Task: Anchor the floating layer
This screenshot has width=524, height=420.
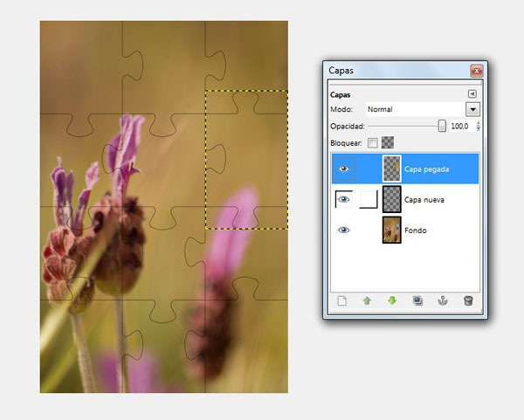Action: pyautogui.click(x=443, y=301)
